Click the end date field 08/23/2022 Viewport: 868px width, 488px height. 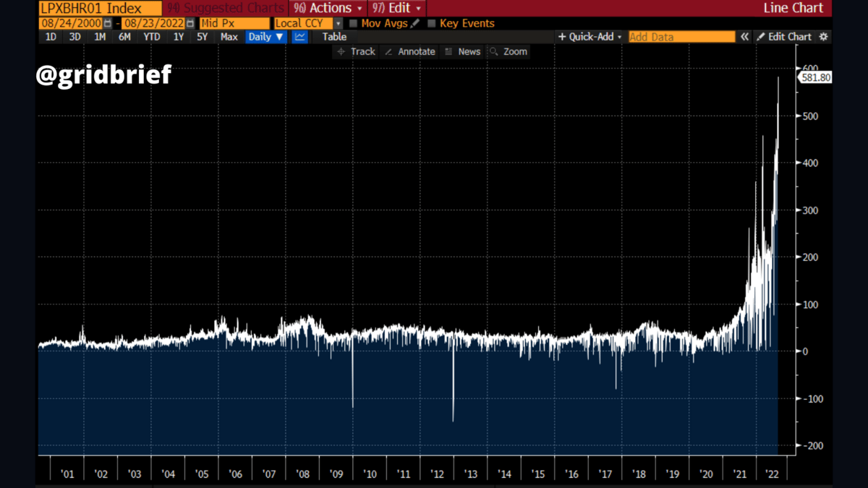pos(153,23)
